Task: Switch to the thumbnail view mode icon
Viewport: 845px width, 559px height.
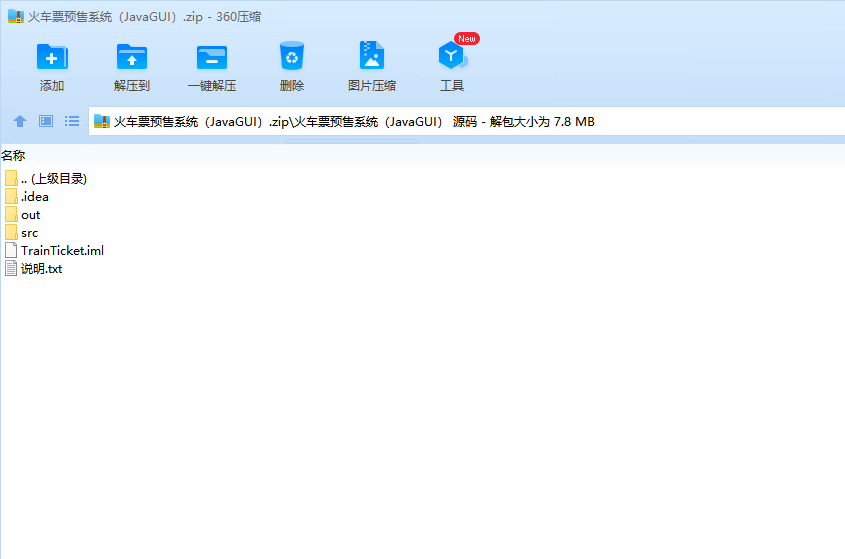Action: pos(46,121)
